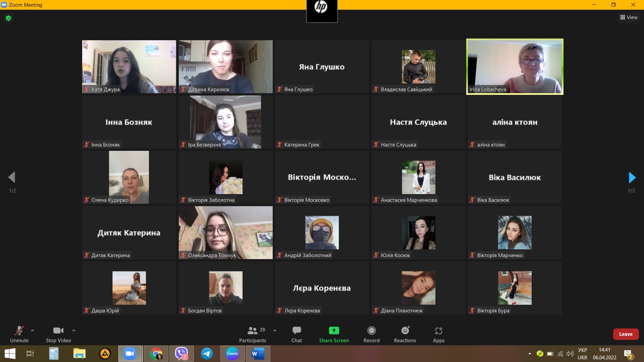Expand audio options arrow next to Unmute

[33, 331]
